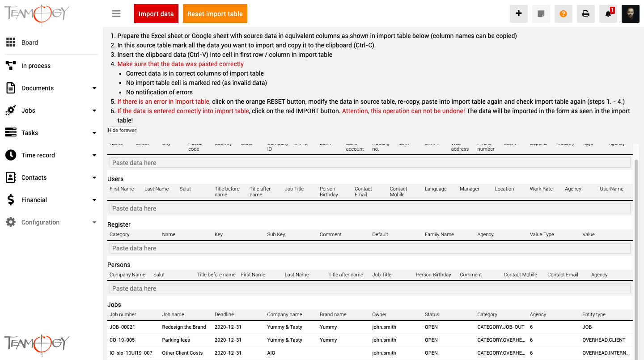Expand the Time record menu arrow
This screenshot has height=360, width=644.
click(x=94, y=155)
